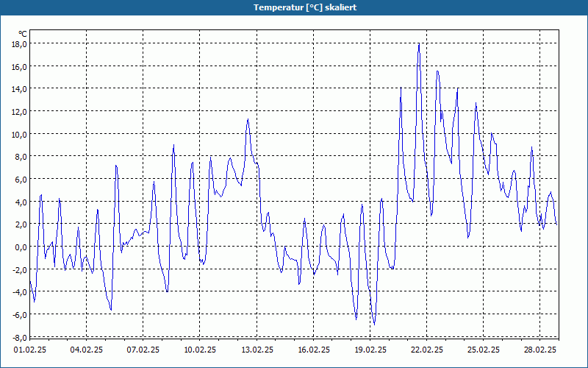The width and height of the screenshot is (588, 368).
Task: Click the -2,0 y-axis label
Action: [x=20, y=269]
